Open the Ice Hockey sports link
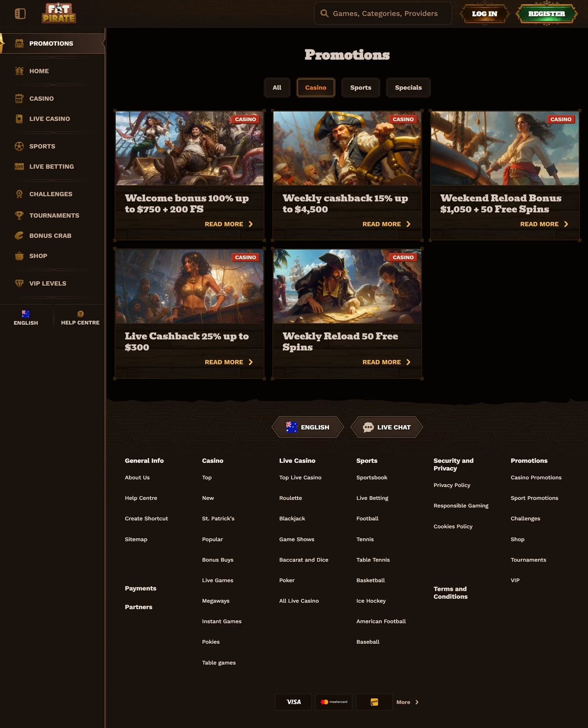Screen dimensions: 588x728 [371, 601]
